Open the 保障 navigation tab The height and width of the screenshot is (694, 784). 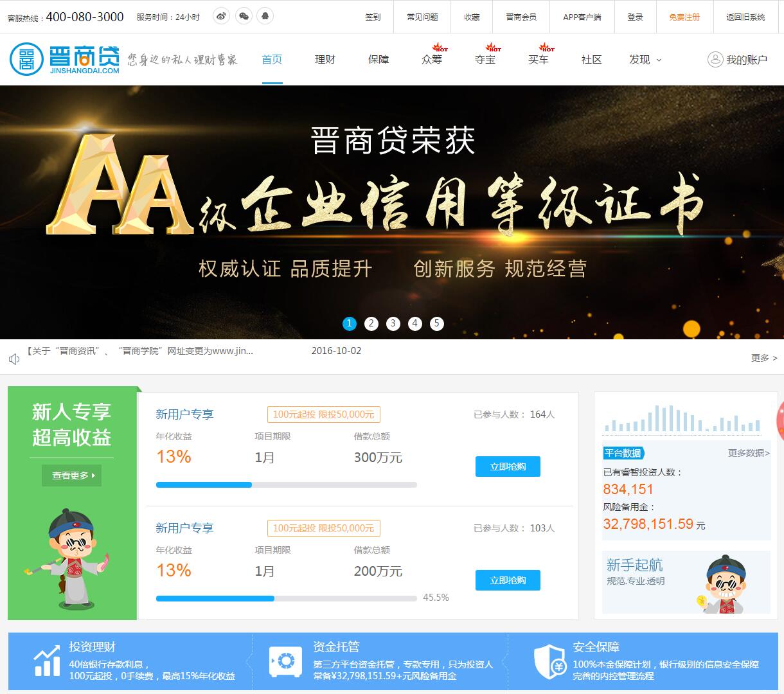click(379, 60)
